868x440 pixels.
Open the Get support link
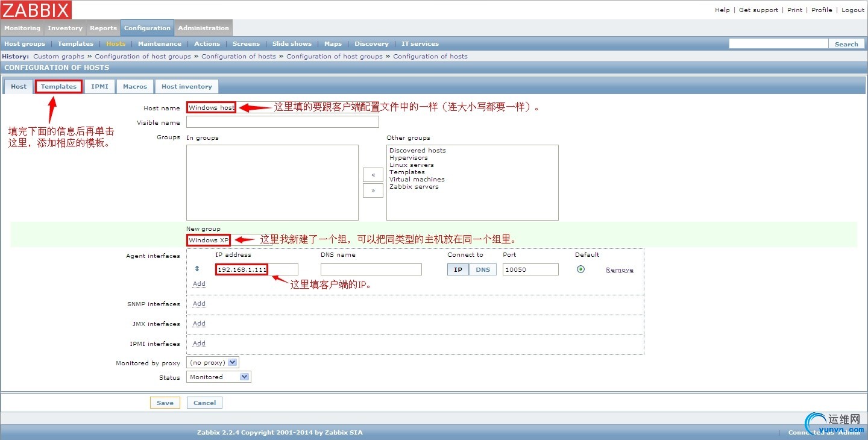[758, 10]
